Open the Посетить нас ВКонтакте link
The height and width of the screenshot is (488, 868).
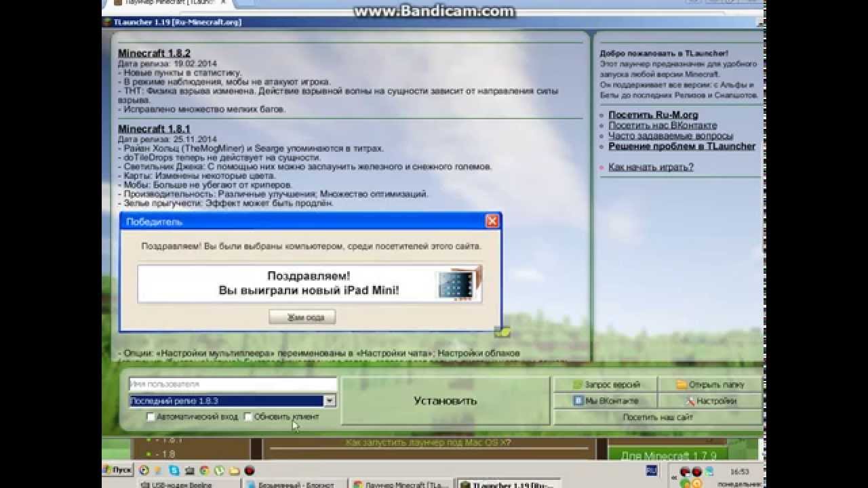(663, 125)
